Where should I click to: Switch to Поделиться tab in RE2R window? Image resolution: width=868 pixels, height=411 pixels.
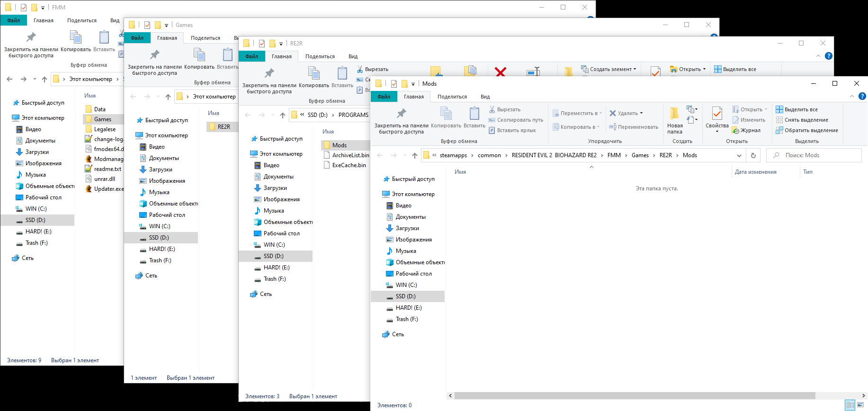(320, 56)
